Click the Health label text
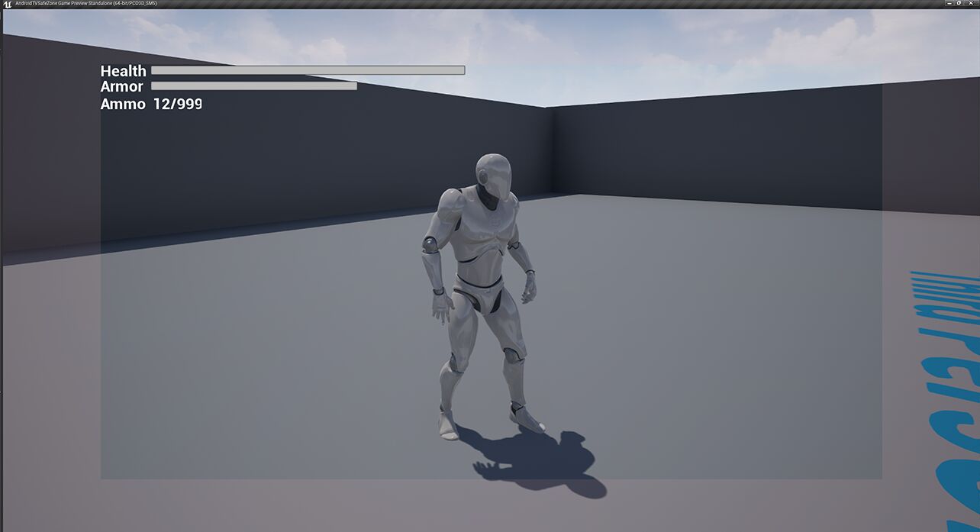 123,71
